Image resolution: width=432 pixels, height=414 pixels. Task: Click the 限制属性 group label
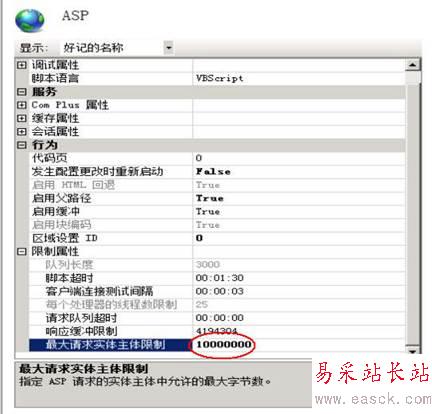coord(55,252)
